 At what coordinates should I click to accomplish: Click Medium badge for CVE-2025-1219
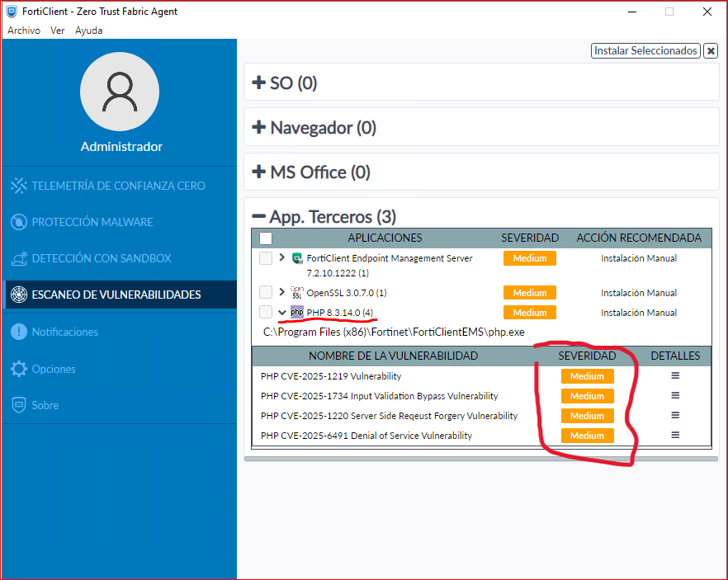coord(588,376)
